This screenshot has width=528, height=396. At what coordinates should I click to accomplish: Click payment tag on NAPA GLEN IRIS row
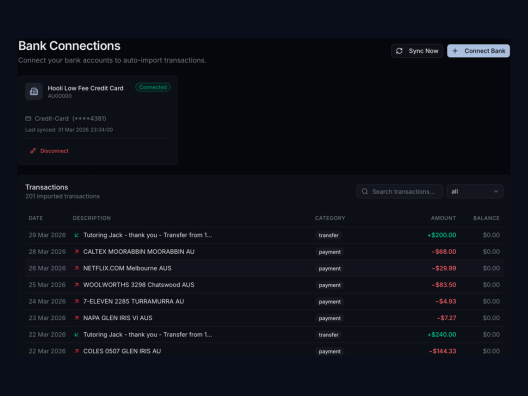[x=330, y=318]
